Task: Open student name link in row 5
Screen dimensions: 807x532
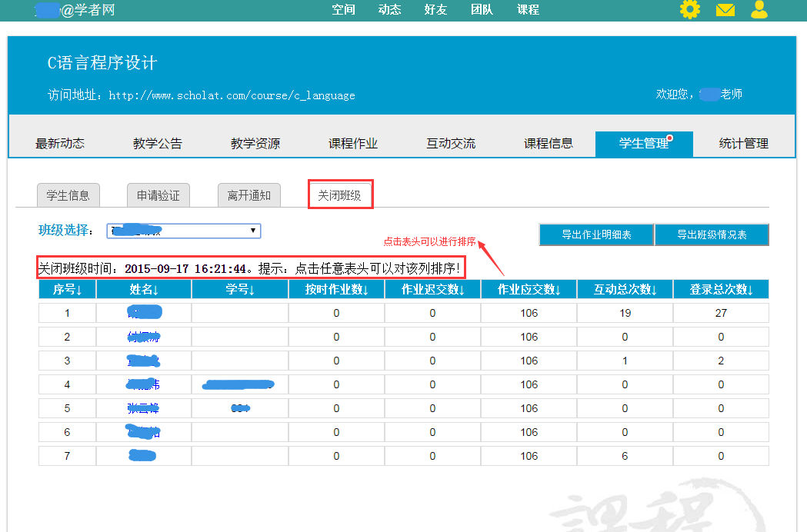Action: (x=143, y=408)
